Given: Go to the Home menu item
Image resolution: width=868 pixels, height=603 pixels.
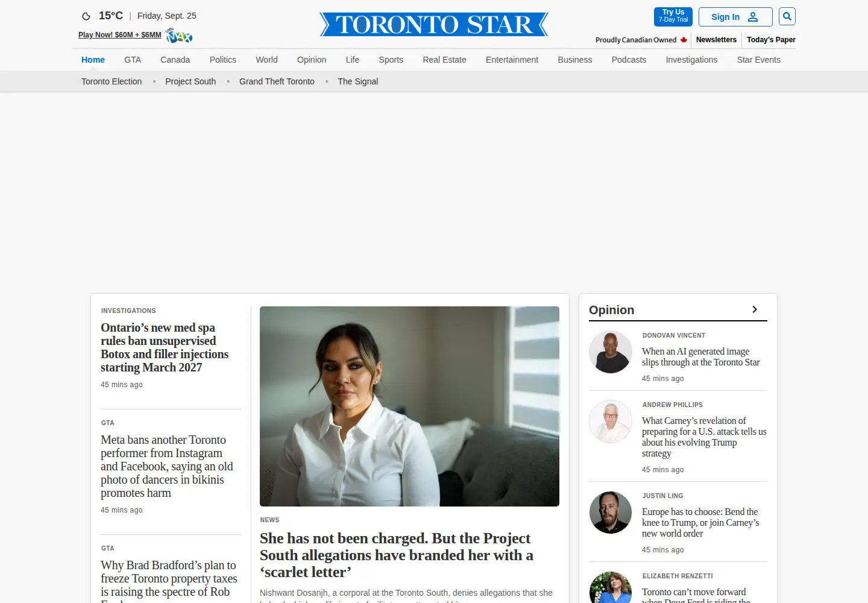Looking at the screenshot, I should pyautogui.click(x=93, y=60).
